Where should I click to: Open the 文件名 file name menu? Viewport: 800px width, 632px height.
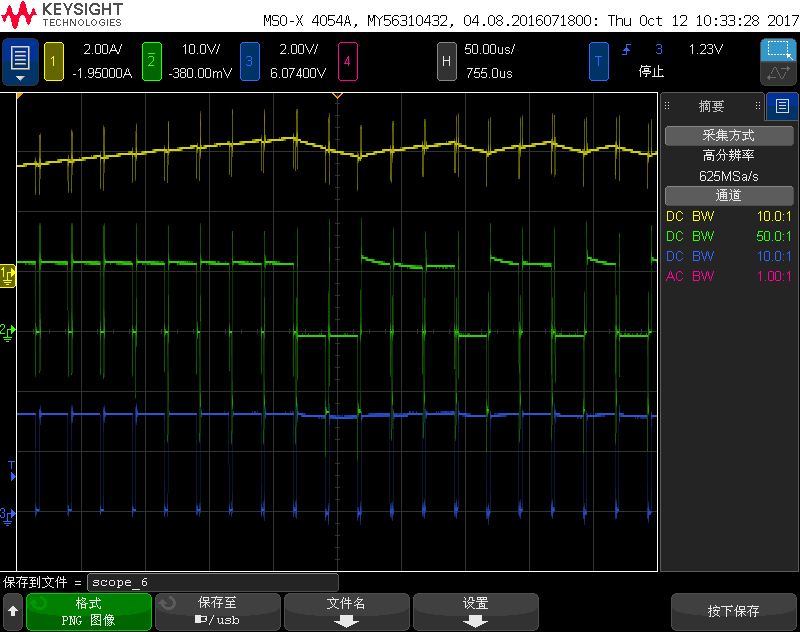point(347,611)
